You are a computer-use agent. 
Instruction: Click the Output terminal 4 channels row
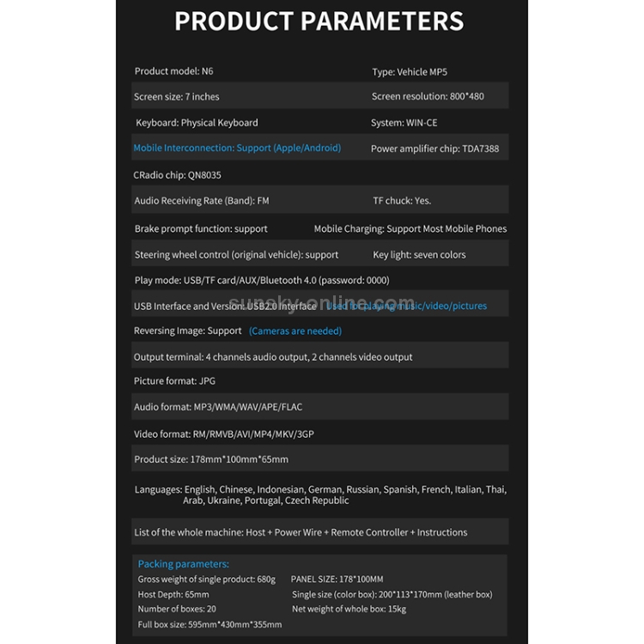pyautogui.click(x=273, y=356)
